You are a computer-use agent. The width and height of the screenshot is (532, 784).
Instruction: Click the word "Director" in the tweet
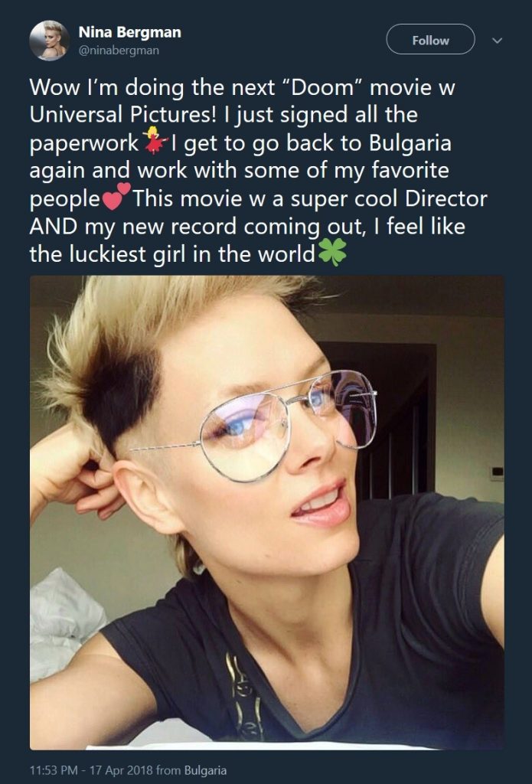(x=446, y=198)
